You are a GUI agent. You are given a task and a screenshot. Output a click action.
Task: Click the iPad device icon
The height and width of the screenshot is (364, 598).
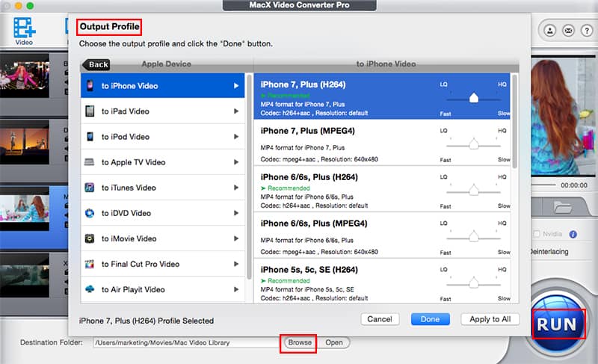point(90,111)
